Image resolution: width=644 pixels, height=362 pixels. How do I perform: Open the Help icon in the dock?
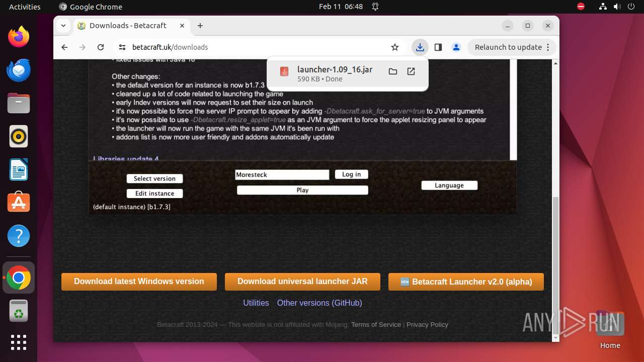[x=19, y=236]
